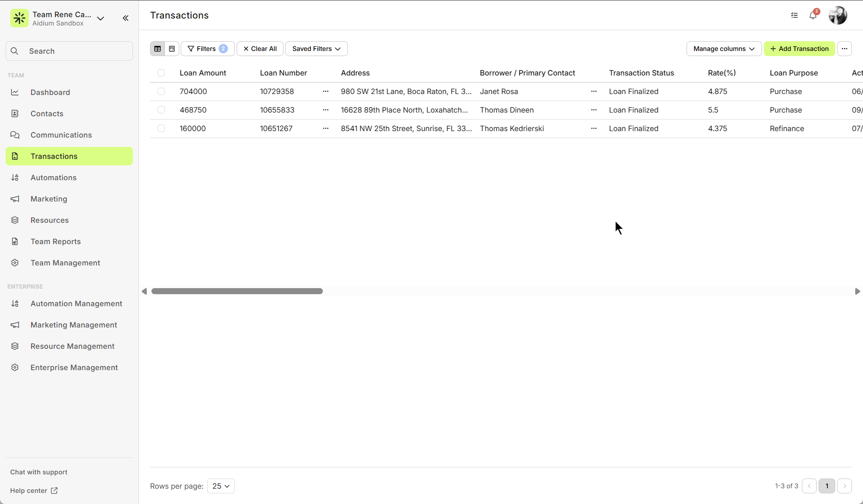
Task: Open the Dashboard from the sidebar
Action: (50, 92)
